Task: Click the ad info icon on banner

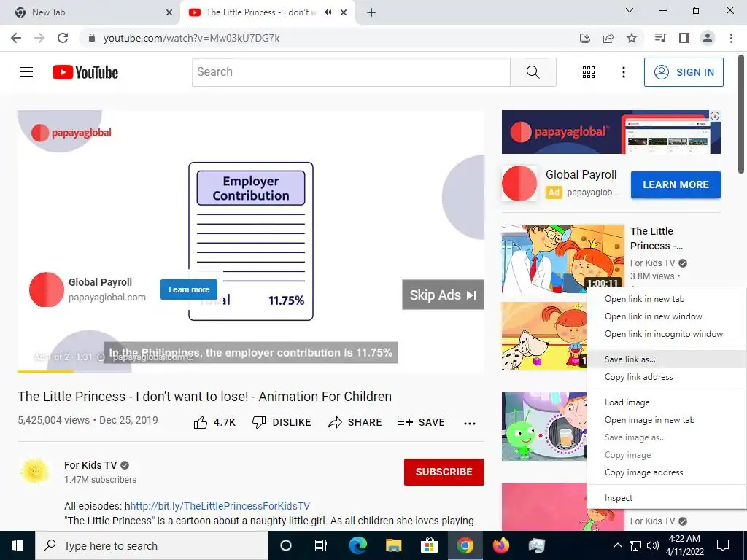Action: [715, 116]
